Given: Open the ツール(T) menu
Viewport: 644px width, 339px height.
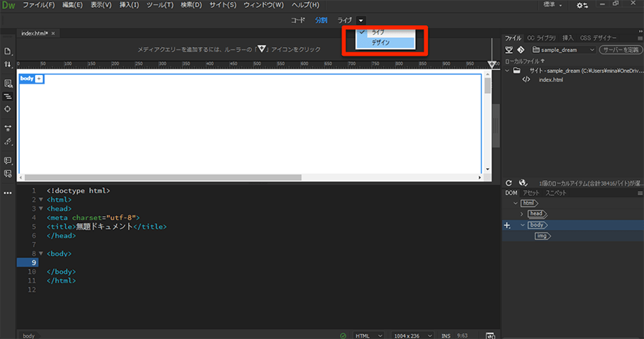Looking at the screenshot, I should [x=160, y=5].
